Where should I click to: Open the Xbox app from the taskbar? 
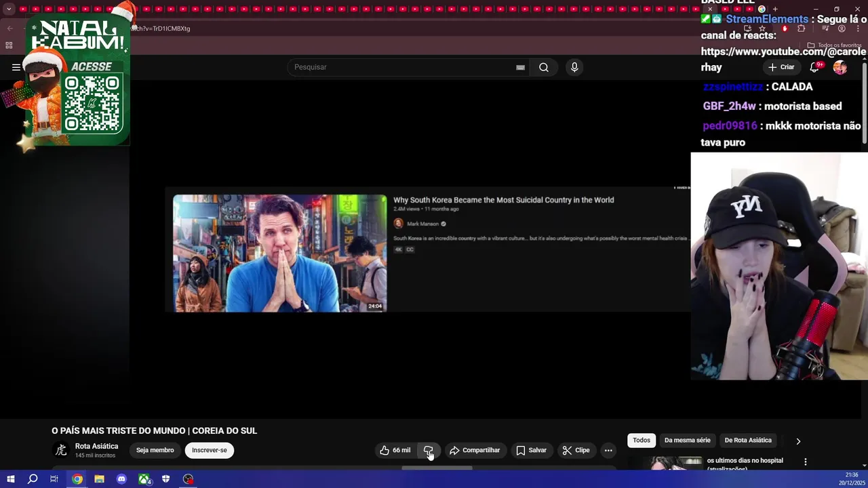click(x=144, y=479)
